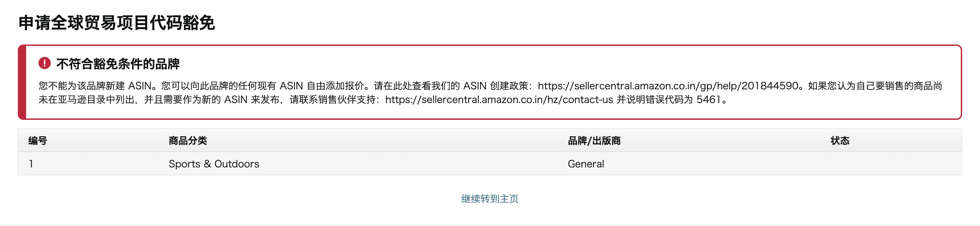Select row number 1 in the table
This screenshot has width=980, height=226.
[31, 164]
